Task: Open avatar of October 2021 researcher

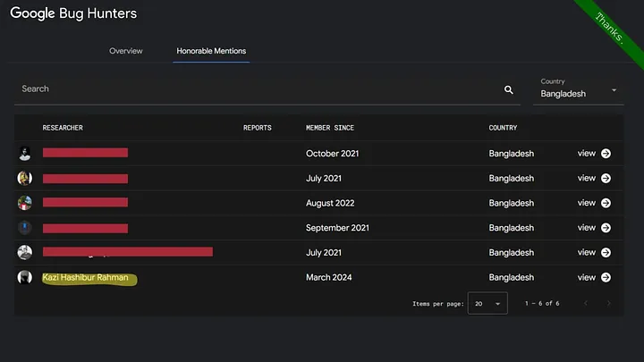Action: 25,154
